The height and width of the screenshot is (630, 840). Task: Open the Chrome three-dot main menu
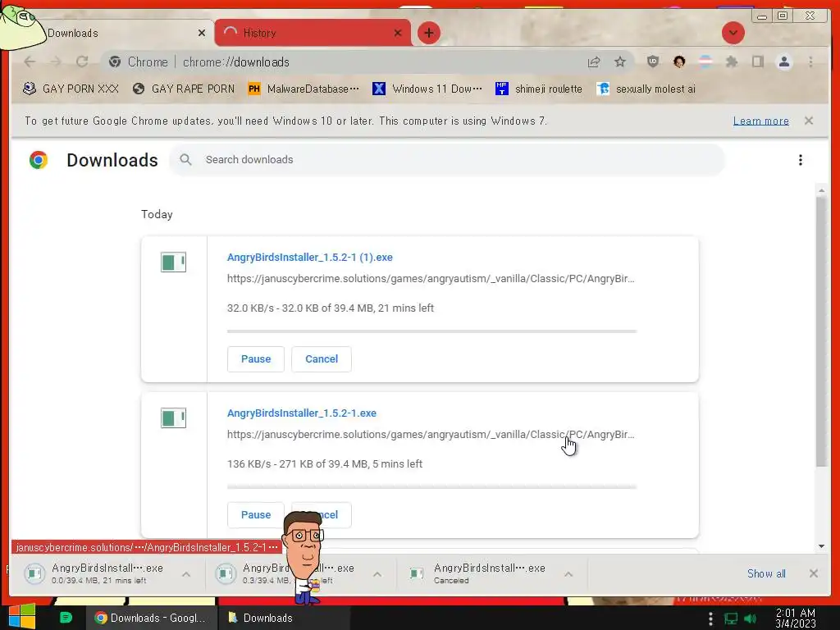coord(810,62)
